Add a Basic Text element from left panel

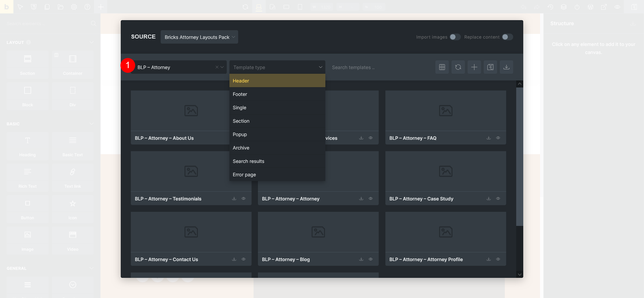click(x=72, y=146)
